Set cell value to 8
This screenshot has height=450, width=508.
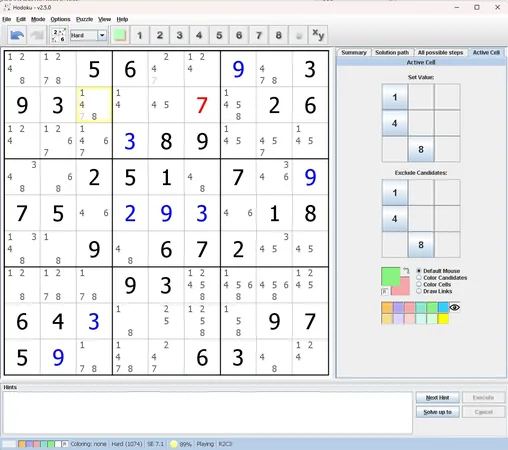coord(421,149)
